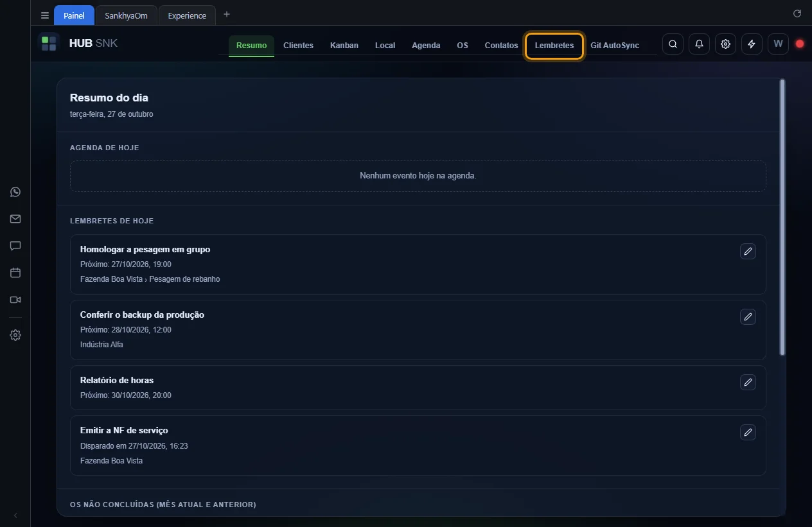
Task: Open settings gear in the left sidebar
Action: tap(15, 335)
